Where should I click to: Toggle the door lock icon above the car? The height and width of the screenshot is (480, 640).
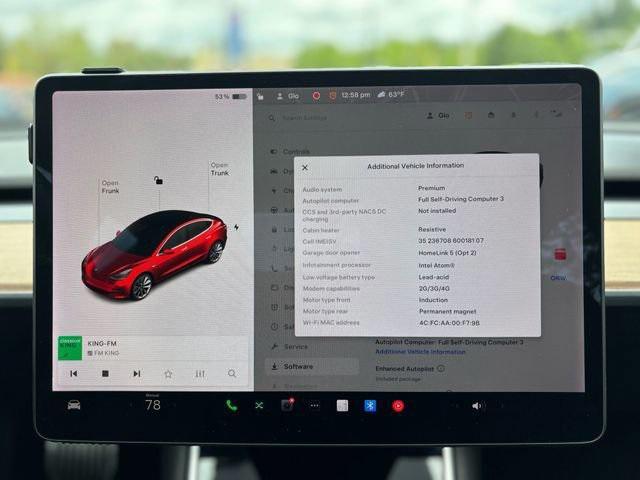(x=158, y=180)
